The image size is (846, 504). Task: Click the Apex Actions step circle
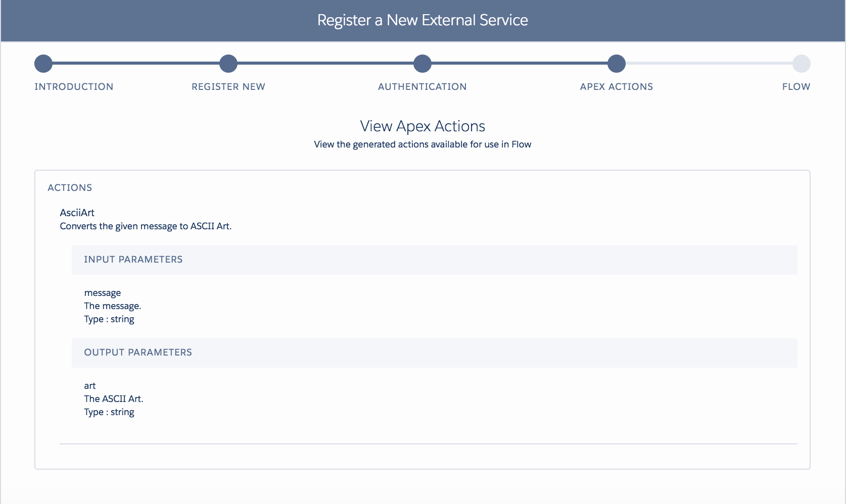(617, 64)
